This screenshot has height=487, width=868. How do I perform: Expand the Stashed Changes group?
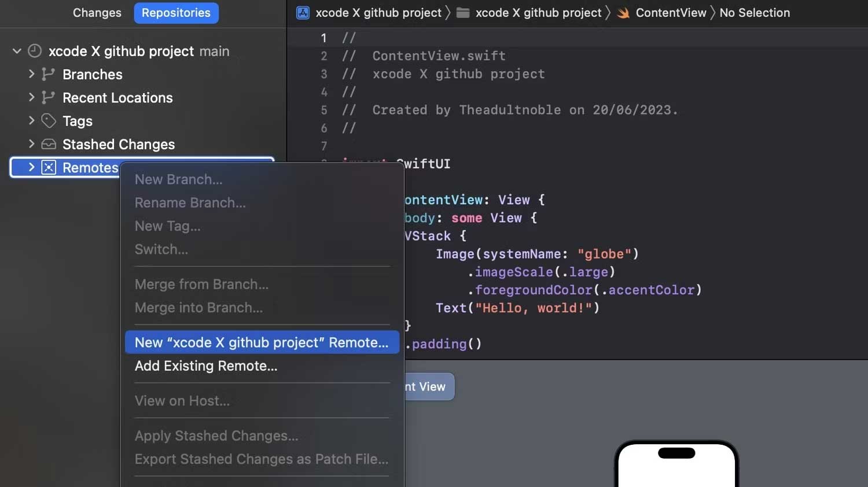click(32, 143)
